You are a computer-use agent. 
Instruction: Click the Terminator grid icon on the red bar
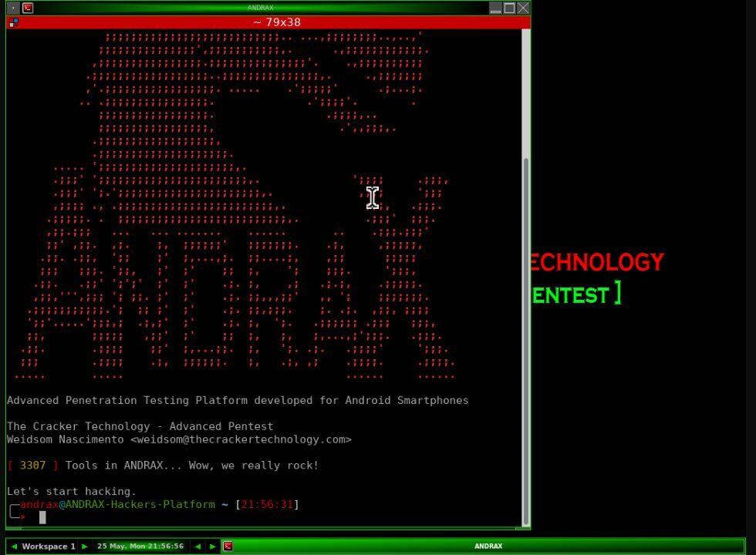pyautogui.click(x=13, y=22)
